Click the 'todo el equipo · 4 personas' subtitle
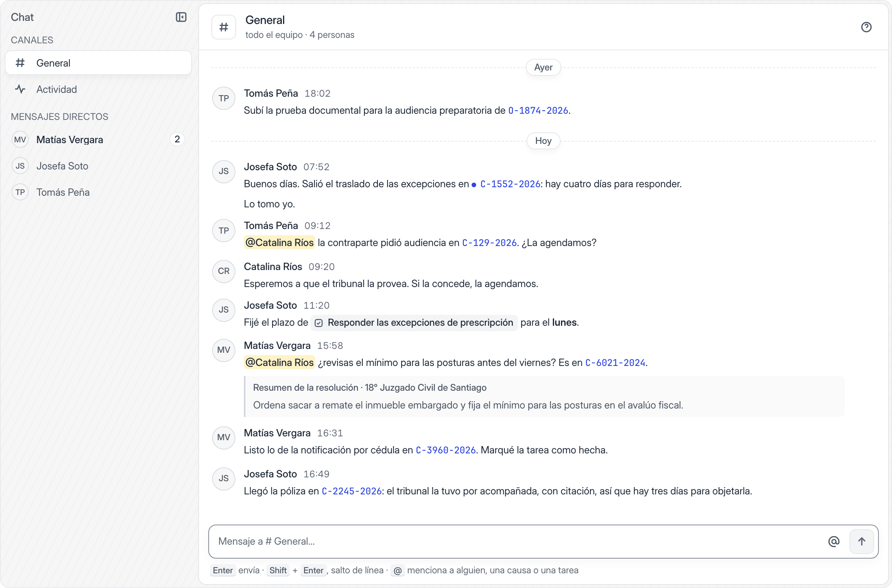The width and height of the screenshot is (892, 588). coord(300,35)
